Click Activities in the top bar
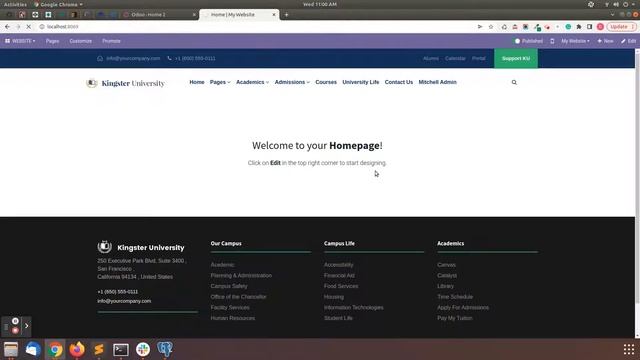This screenshot has height=360, width=640. (x=15, y=4)
